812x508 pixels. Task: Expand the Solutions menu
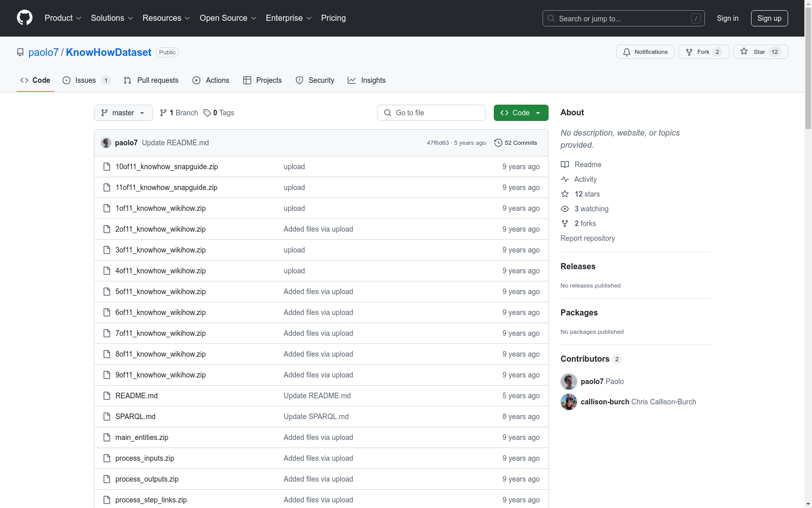[x=112, y=18]
